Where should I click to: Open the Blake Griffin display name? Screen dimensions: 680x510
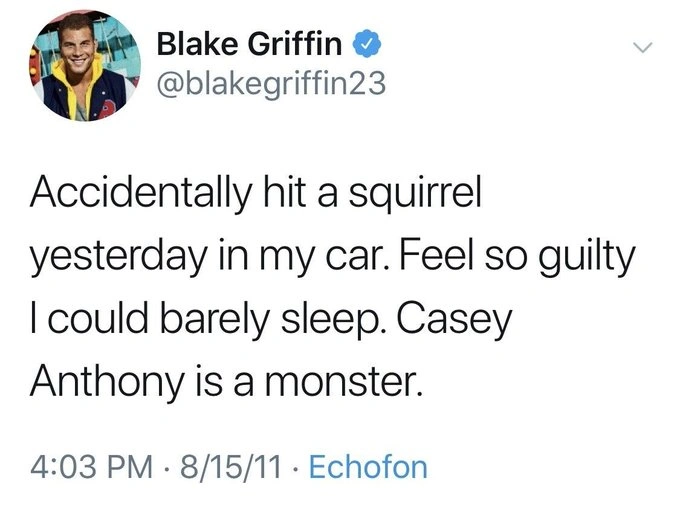click(252, 45)
